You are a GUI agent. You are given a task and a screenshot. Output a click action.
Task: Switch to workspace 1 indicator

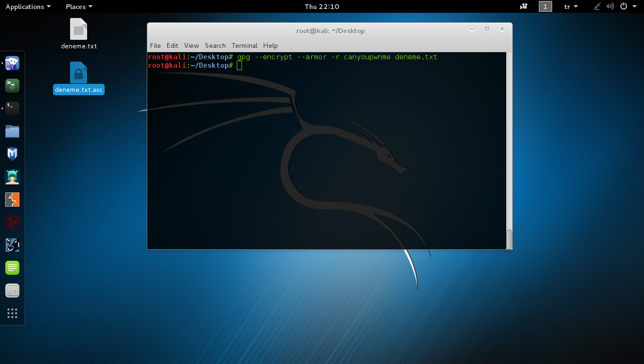[x=545, y=7]
